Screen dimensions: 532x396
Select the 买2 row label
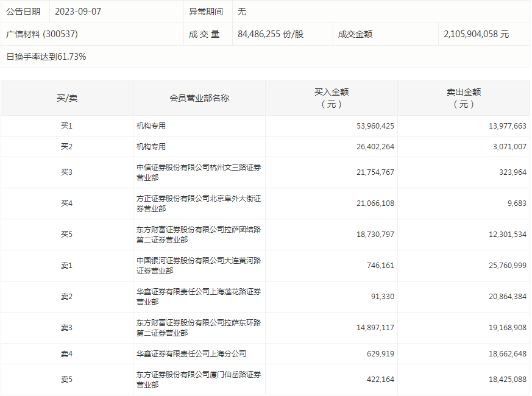[x=67, y=147]
